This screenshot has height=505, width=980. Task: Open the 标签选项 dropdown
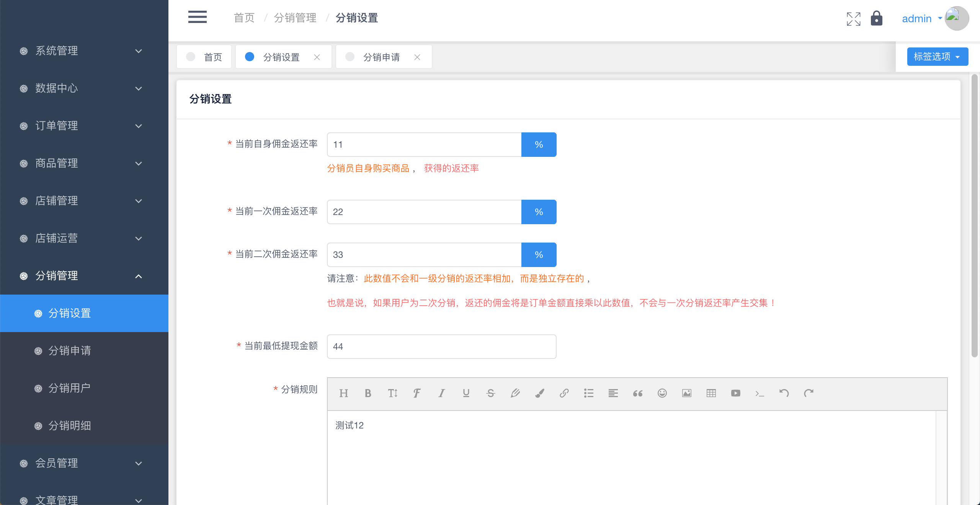[937, 57]
